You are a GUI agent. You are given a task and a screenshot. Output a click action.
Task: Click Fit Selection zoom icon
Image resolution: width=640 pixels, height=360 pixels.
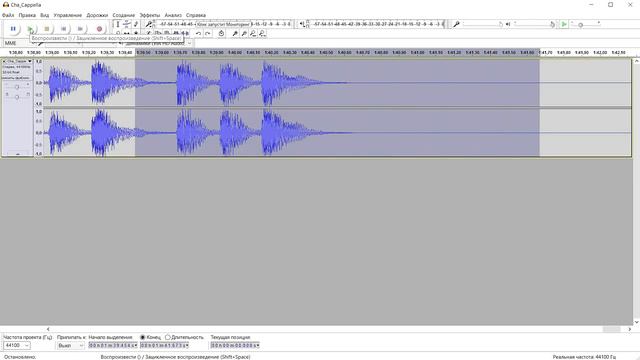253,33
